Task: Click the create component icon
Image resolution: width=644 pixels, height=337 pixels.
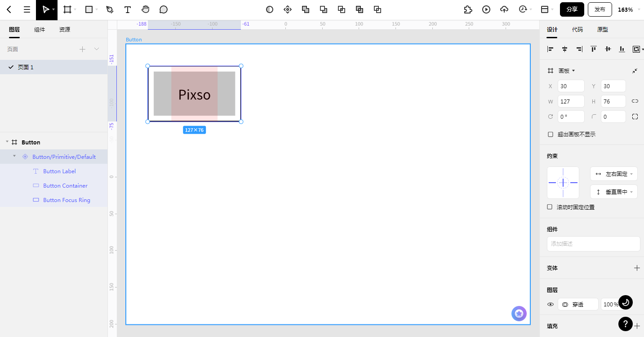Action: point(288,9)
